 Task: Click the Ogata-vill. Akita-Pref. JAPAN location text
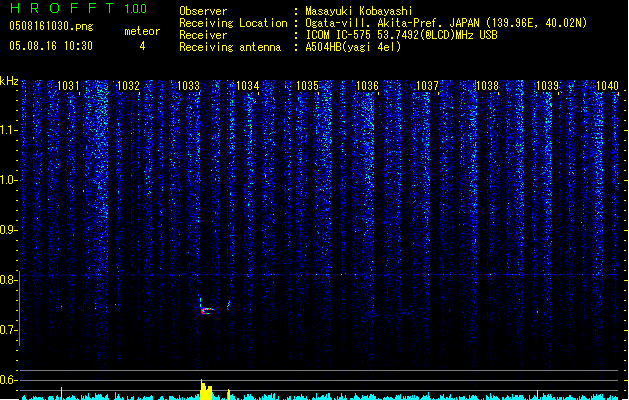(x=446, y=23)
